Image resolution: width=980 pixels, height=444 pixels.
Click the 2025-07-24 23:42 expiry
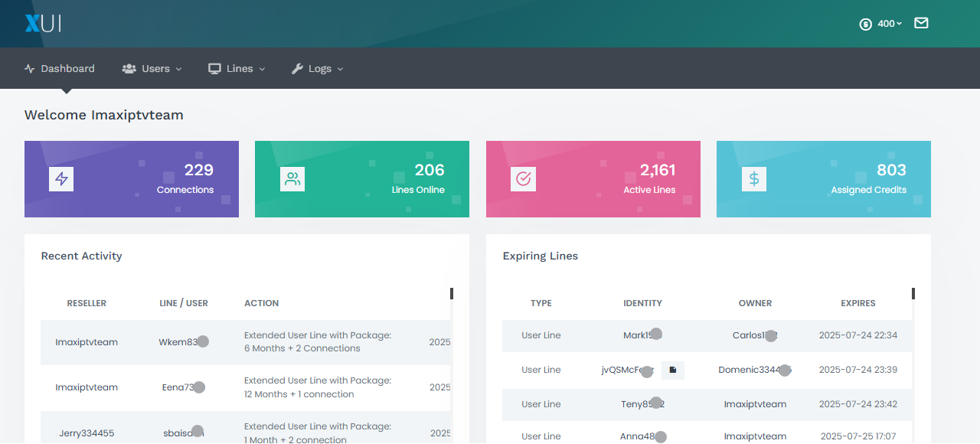click(858, 404)
